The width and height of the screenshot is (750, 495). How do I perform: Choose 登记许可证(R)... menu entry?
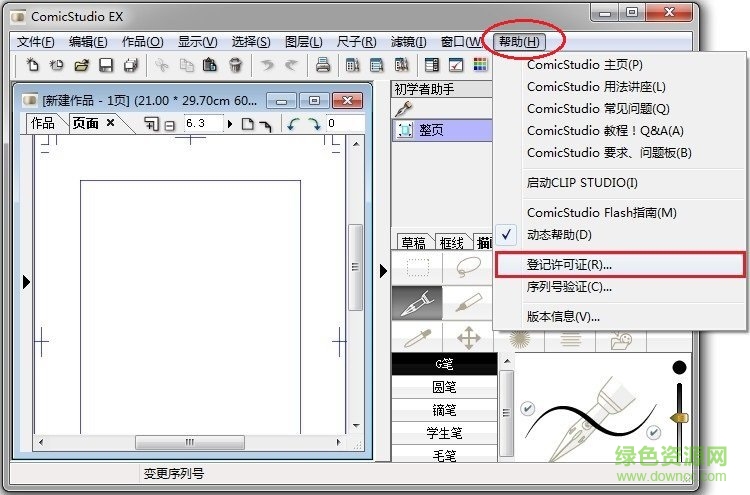coord(620,264)
